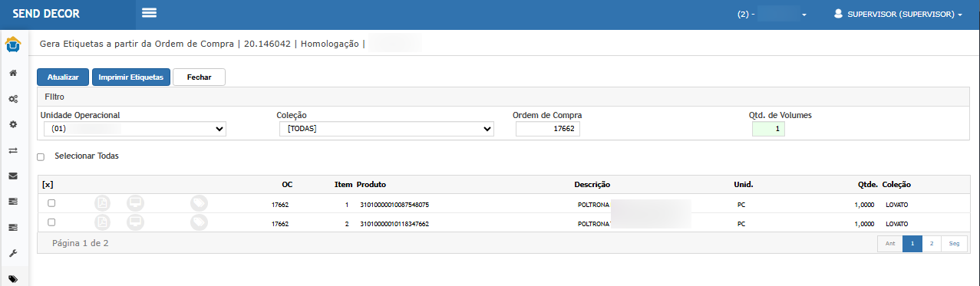Click the Item column header

click(x=343, y=185)
